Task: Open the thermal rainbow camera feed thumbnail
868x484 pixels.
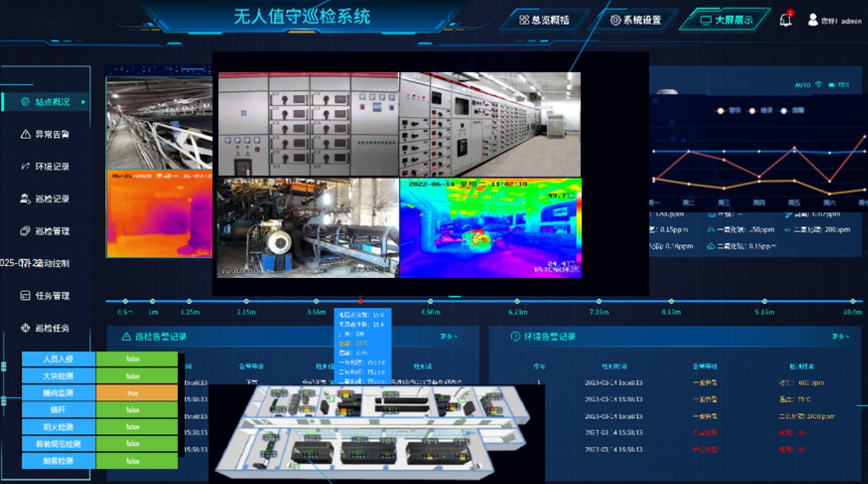Action: coord(490,227)
